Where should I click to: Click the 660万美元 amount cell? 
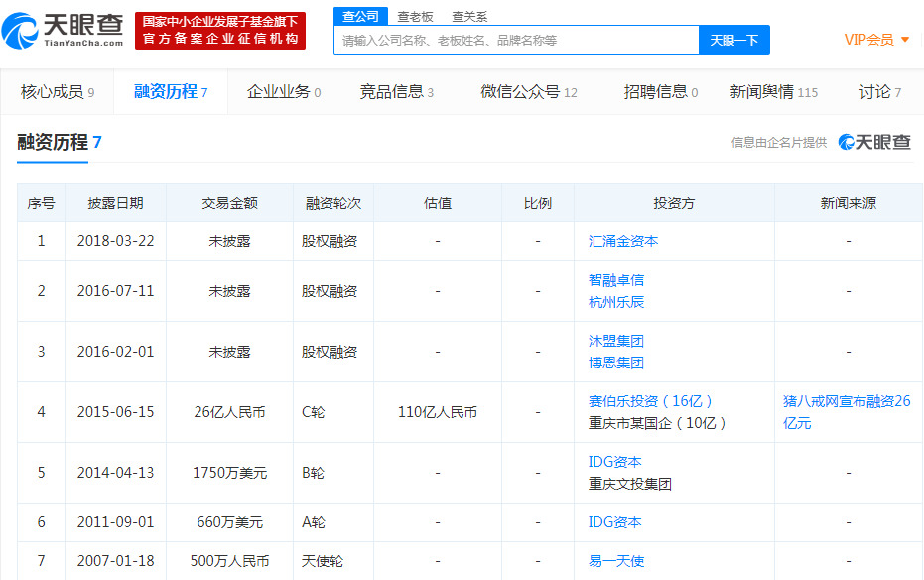[230, 522]
